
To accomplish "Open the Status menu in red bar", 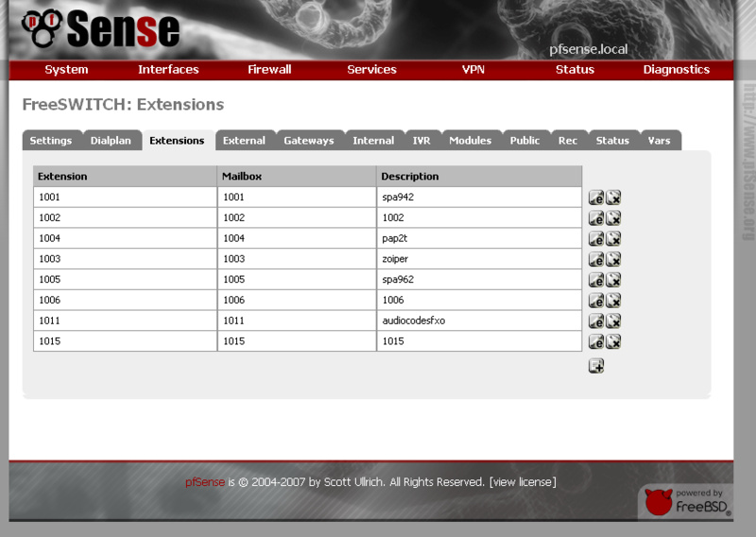I will 575,69.
